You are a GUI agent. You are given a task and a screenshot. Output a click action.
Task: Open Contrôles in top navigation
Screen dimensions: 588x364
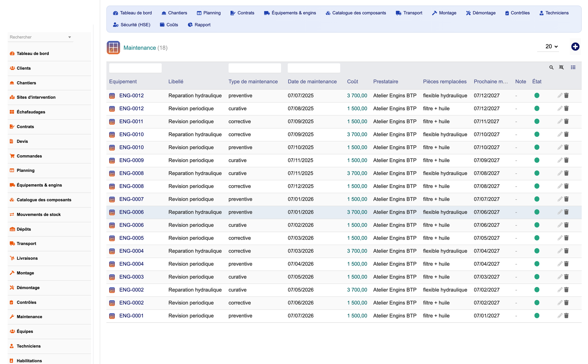(517, 13)
